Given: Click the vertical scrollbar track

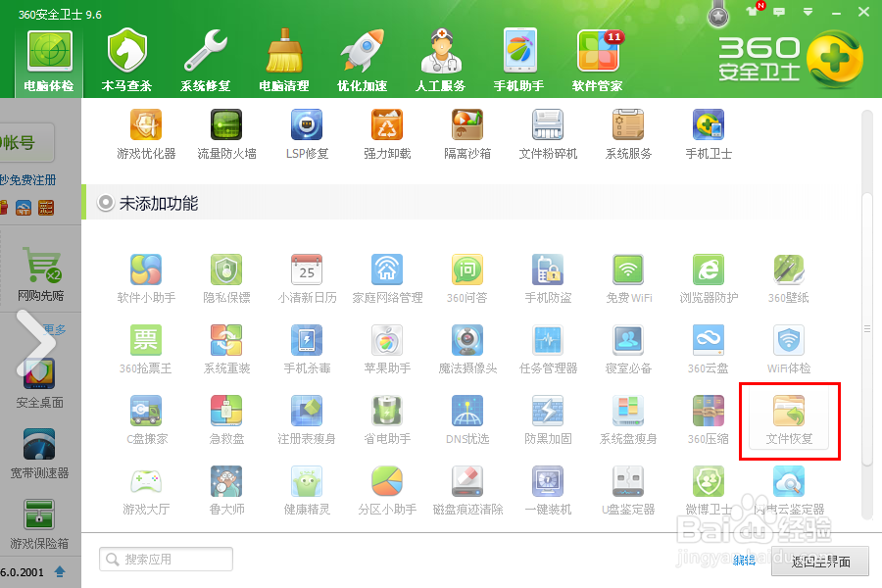Looking at the screenshot, I should (867, 316).
